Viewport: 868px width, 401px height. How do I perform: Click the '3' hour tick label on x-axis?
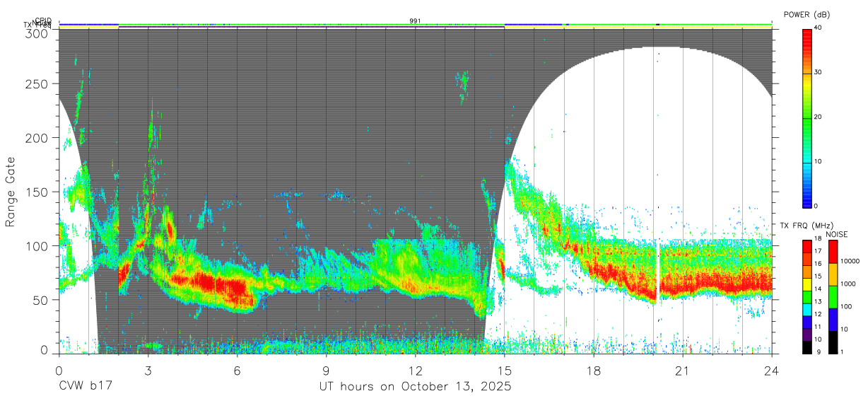(x=148, y=370)
